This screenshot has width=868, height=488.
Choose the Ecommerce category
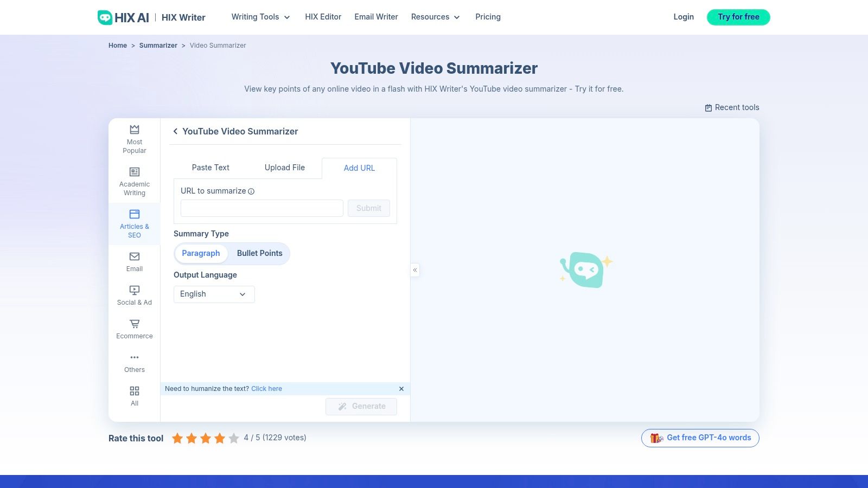[135, 329]
